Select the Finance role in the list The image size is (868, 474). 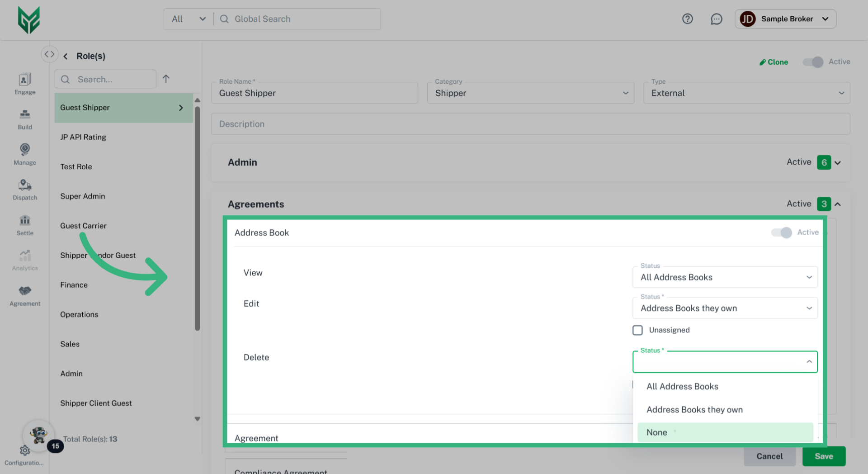tap(74, 285)
